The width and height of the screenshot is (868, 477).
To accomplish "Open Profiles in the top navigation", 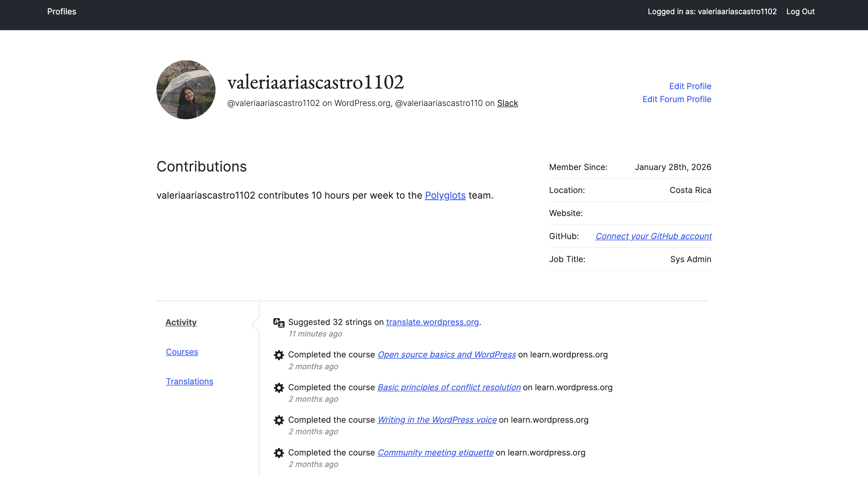I will point(62,12).
